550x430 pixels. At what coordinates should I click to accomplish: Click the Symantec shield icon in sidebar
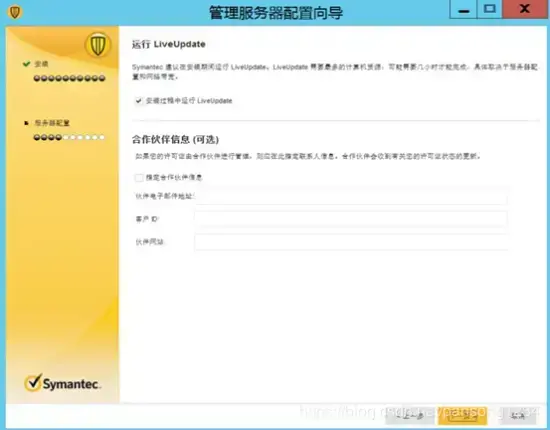pos(98,45)
